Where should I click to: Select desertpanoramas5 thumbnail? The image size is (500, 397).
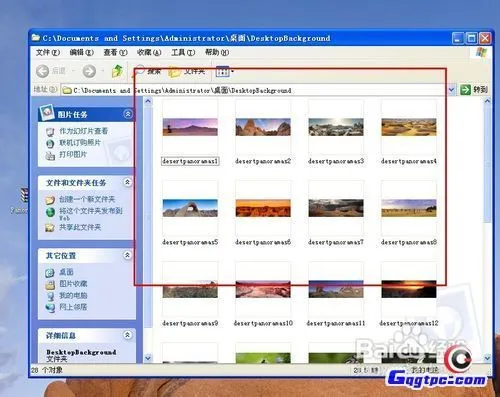[190, 208]
